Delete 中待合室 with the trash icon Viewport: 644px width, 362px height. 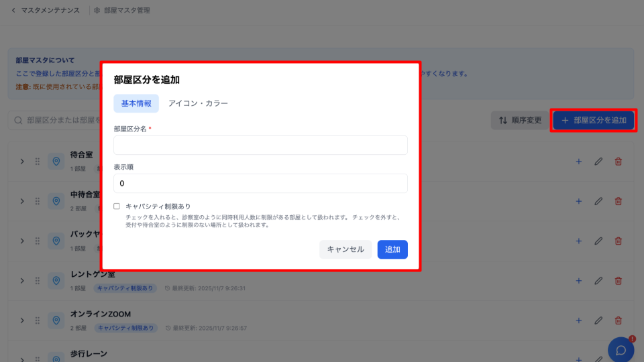(618, 202)
